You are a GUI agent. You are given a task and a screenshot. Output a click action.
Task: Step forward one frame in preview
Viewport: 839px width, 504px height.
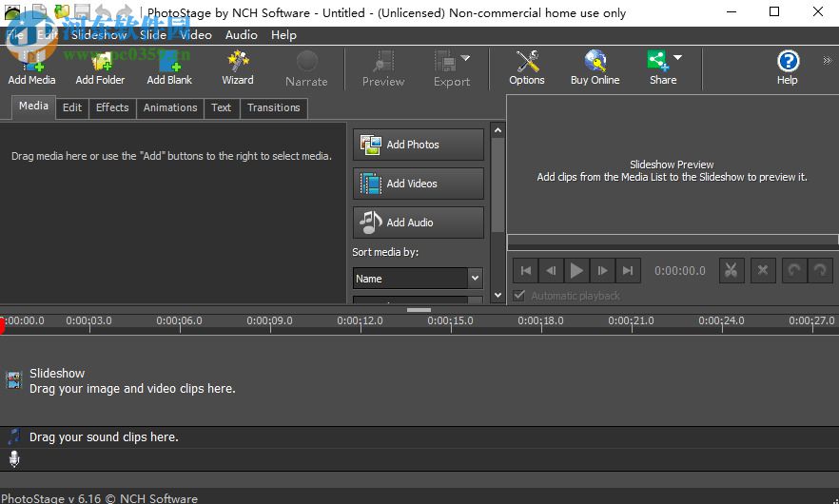pyautogui.click(x=602, y=271)
